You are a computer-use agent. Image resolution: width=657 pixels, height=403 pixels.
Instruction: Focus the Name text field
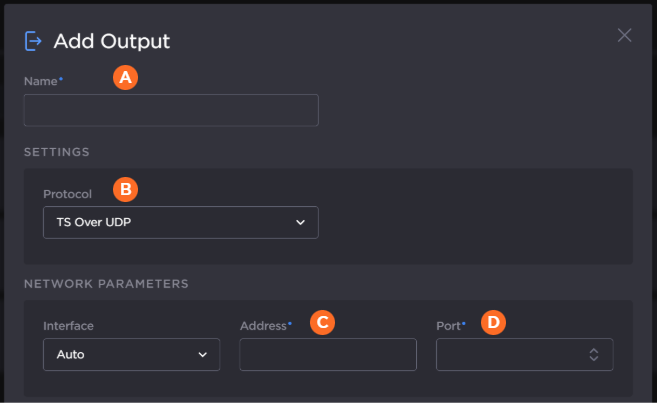[x=171, y=110]
